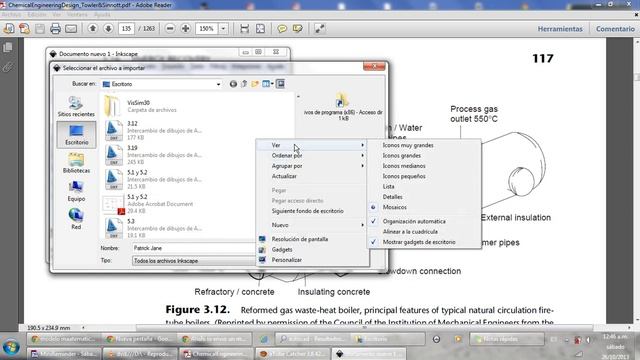Click the page number field
Image resolution: width=640 pixels, height=360 pixels.
click(x=127, y=29)
